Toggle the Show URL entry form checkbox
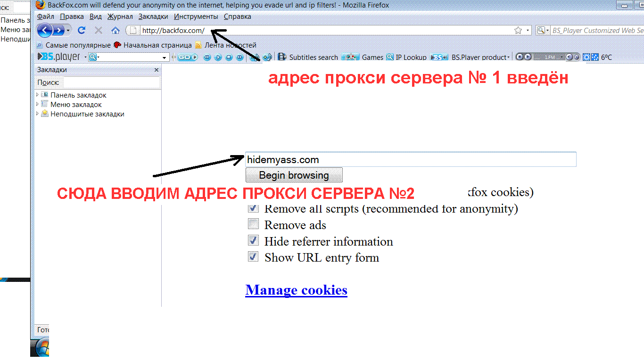The height and width of the screenshot is (362, 644). click(x=254, y=256)
